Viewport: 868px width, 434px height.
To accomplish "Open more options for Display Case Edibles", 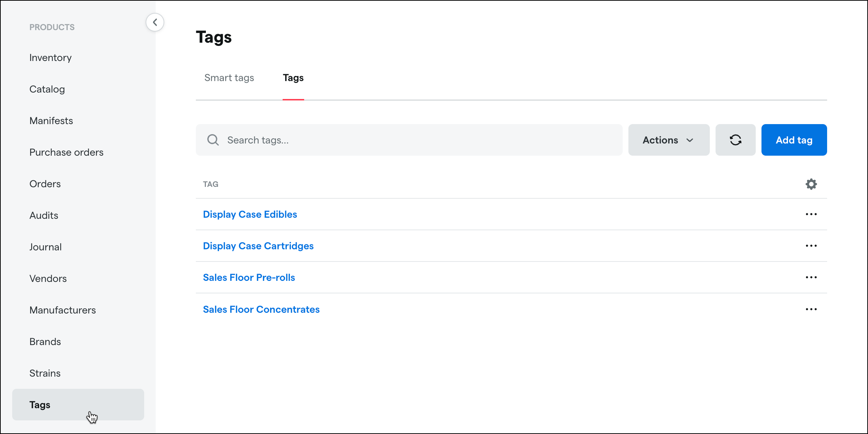I will 811,214.
